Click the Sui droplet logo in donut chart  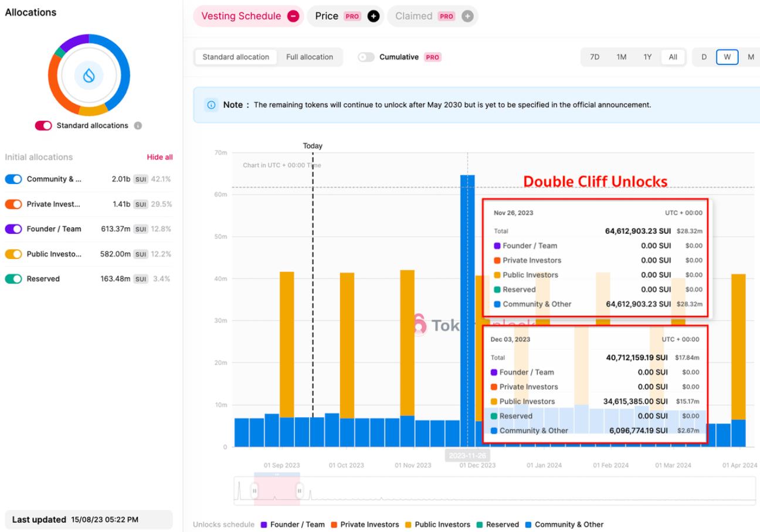coord(89,76)
